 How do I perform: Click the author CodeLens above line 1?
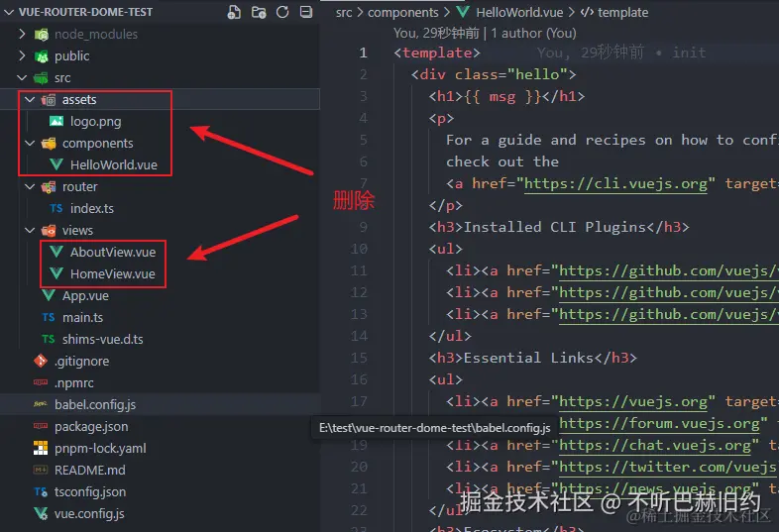(533, 34)
